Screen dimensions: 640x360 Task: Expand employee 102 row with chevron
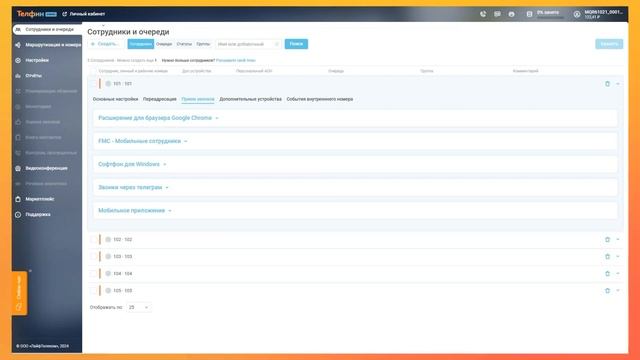click(x=618, y=240)
